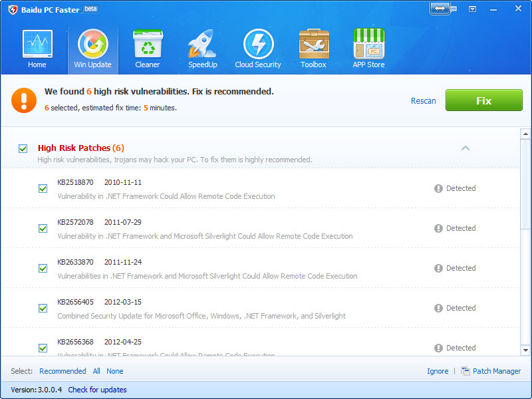Open the feedback chat bubble icon
This screenshot has width=532, height=399.
(454, 9)
